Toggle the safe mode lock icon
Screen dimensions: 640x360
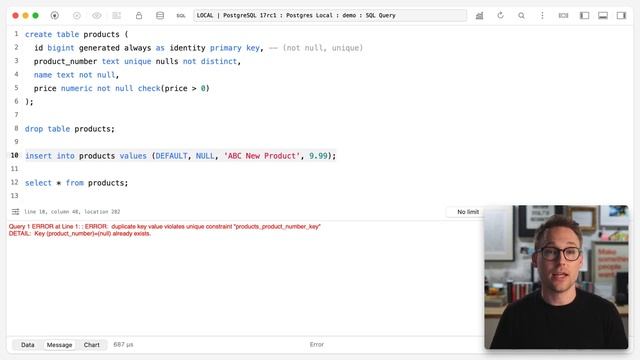[139, 16]
